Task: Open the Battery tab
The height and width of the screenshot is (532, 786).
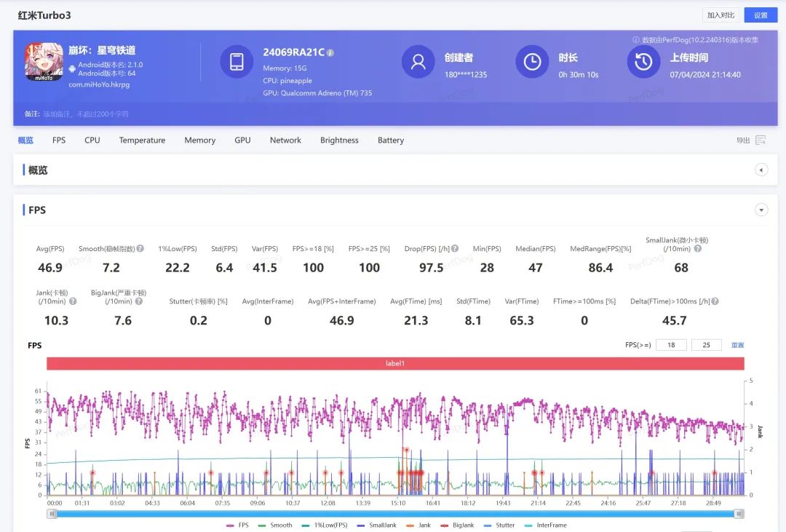Action: coord(390,140)
